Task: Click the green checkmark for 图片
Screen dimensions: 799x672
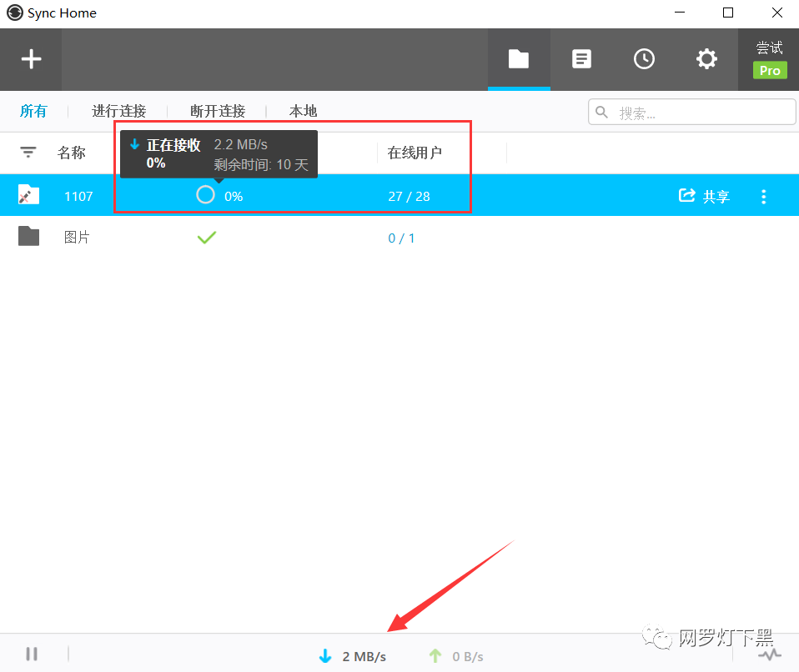Action: (x=207, y=238)
